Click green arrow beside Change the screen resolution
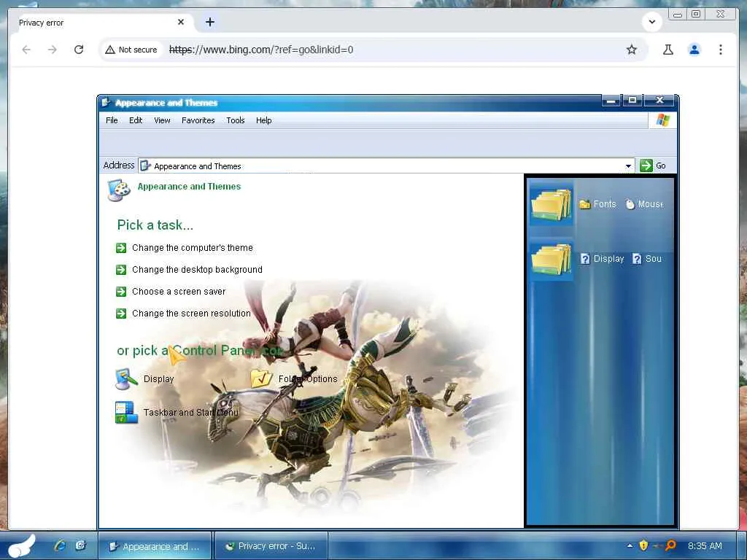The height and width of the screenshot is (560, 747). pyautogui.click(x=121, y=314)
